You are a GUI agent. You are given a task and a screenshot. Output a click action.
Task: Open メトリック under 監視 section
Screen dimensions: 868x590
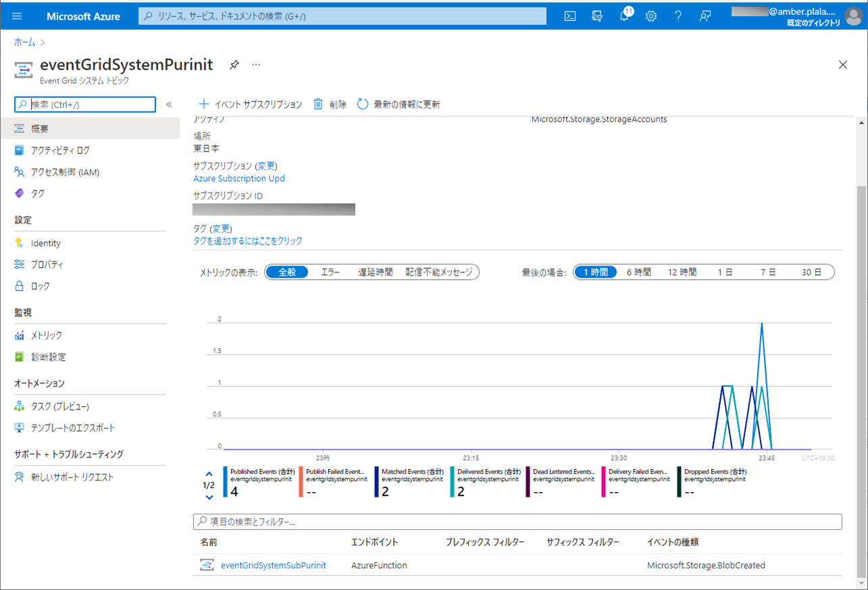pyautogui.click(x=47, y=335)
